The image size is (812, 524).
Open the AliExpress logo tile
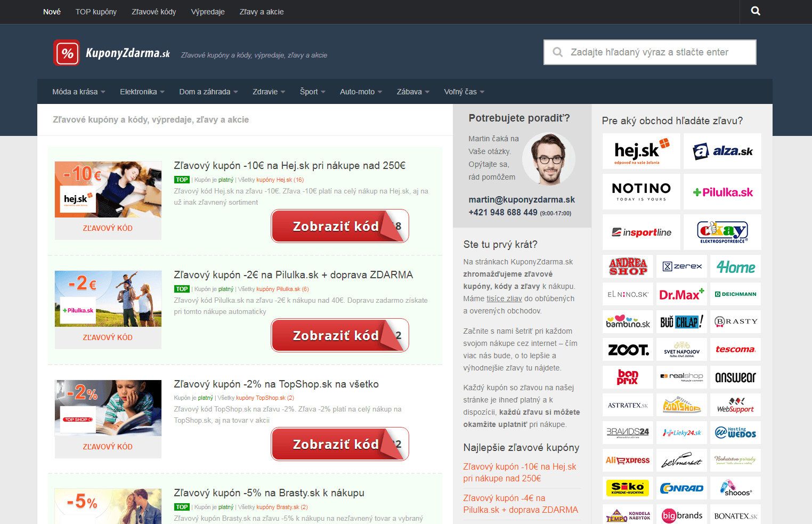tap(628, 461)
